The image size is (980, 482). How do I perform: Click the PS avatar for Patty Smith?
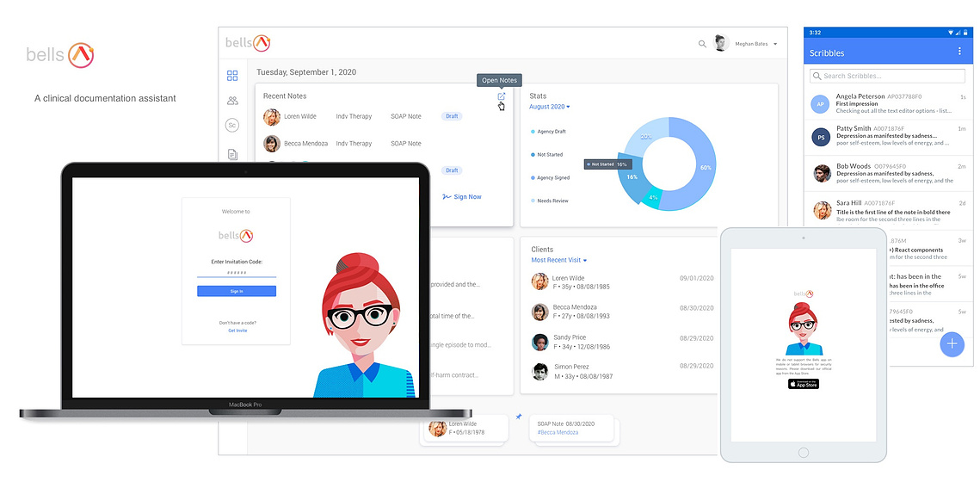pyautogui.click(x=821, y=137)
